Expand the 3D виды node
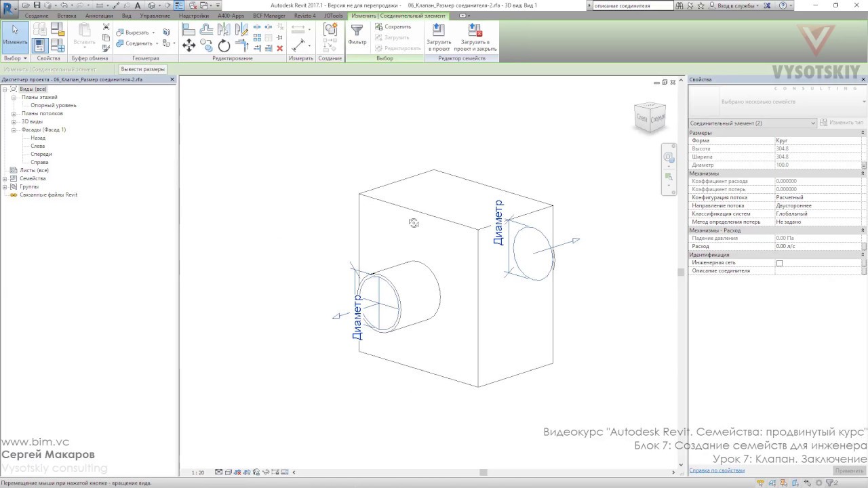868x488 pixels. (14, 121)
